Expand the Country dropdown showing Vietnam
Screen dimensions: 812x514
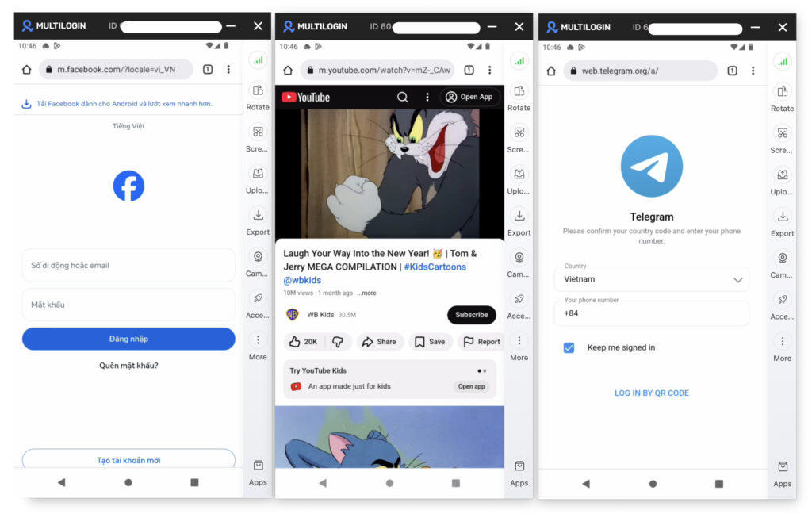click(737, 279)
